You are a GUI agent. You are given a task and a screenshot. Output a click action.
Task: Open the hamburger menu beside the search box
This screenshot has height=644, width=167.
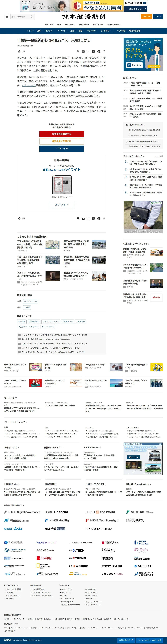[7, 17]
